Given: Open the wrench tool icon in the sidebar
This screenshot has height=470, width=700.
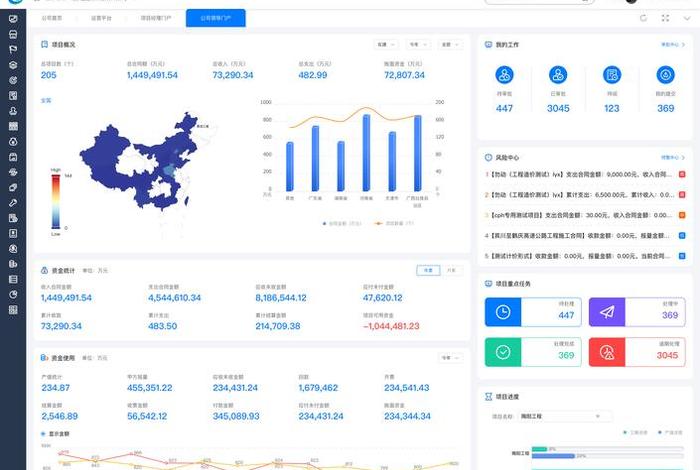Looking at the screenshot, I should coord(13,203).
